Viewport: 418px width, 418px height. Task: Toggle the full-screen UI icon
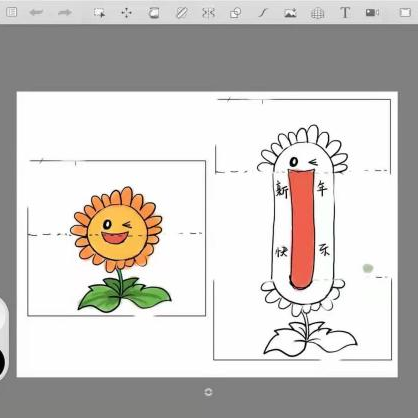[405, 13]
